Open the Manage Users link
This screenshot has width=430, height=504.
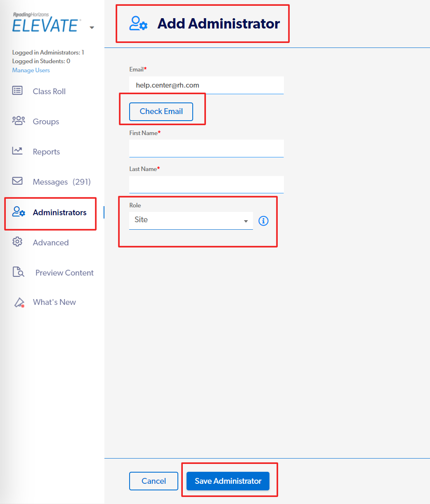tap(31, 70)
